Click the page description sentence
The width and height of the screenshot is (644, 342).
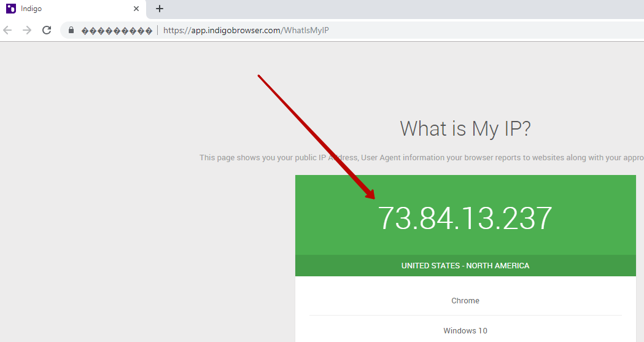(x=422, y=158)
